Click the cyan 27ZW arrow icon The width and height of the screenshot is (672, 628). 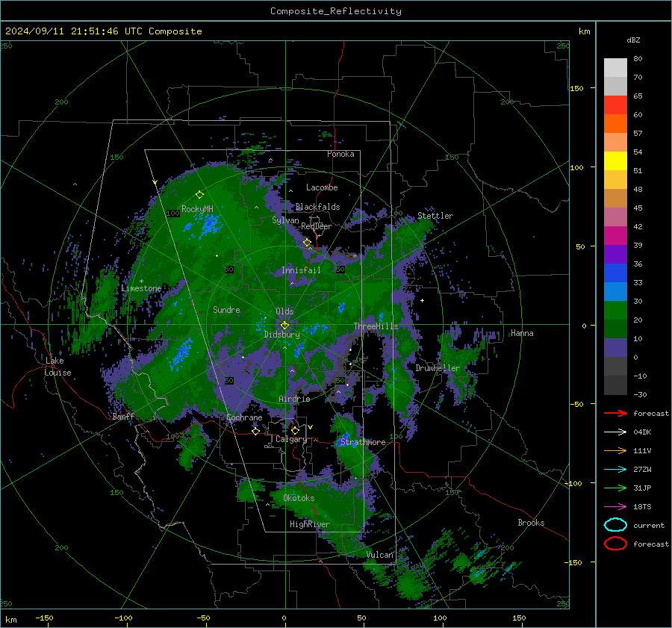tap(615, 470)
